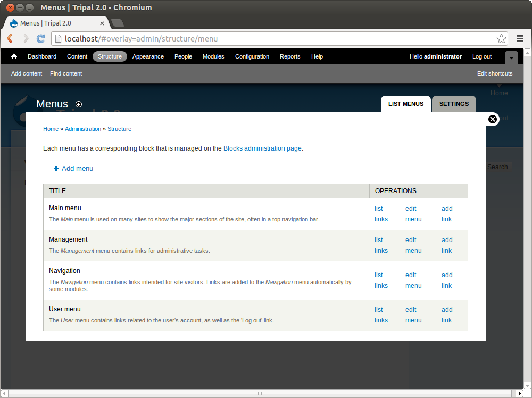Click the browser address bar
The image size is (532, 398).
pos(277,39)
